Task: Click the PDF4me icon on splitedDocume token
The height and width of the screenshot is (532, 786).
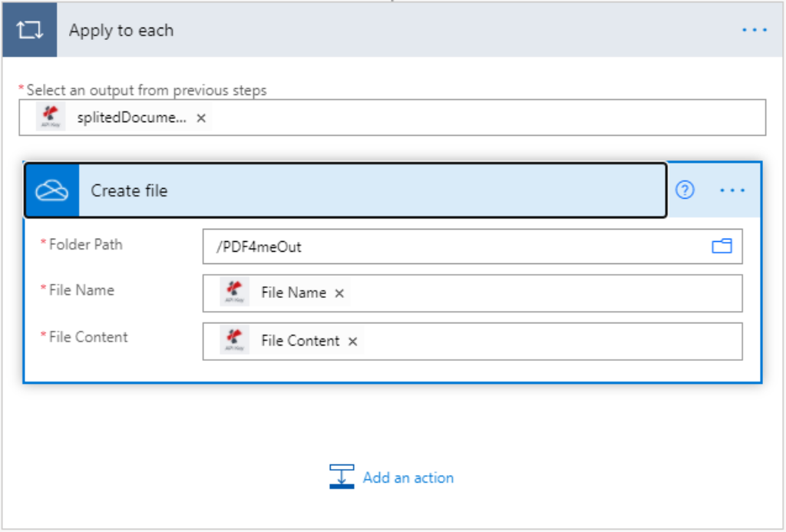Action: pyautogui.click(x=51, y=117)
